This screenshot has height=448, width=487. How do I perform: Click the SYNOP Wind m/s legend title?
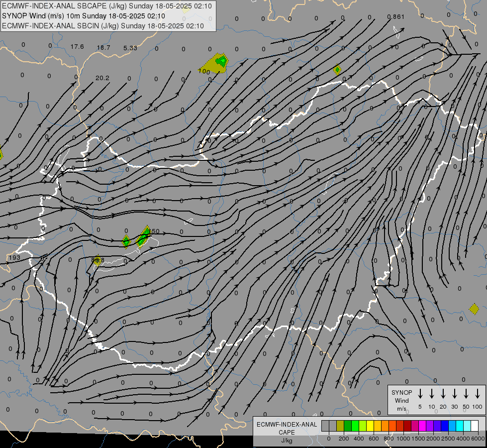pyautogui.click(x=401, y=401)
